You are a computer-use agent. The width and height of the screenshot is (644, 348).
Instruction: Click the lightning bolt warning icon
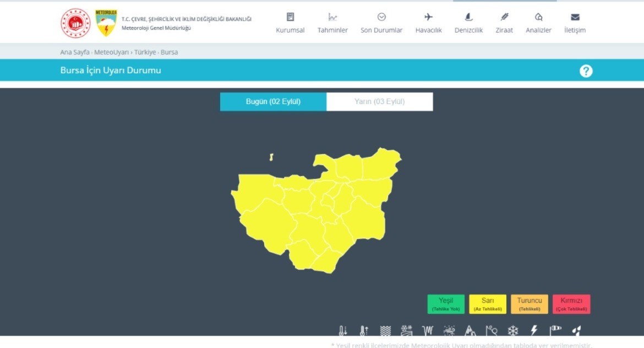[533, 330]
